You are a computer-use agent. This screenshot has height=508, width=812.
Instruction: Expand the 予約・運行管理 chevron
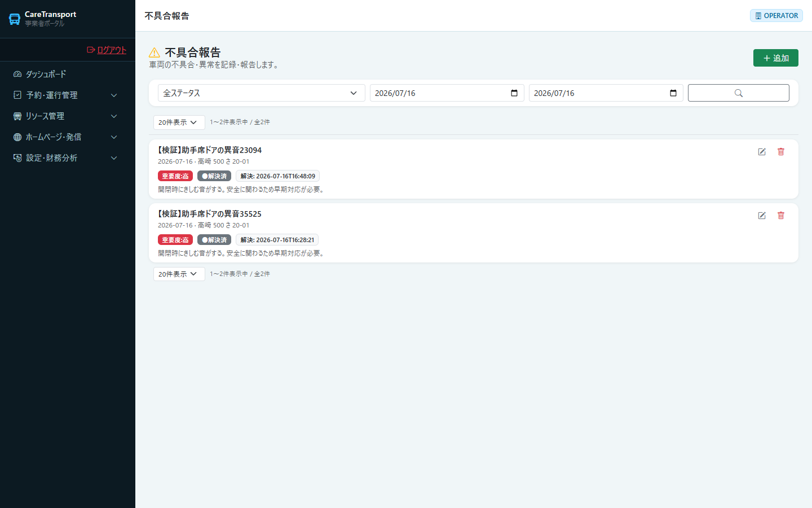114,95
